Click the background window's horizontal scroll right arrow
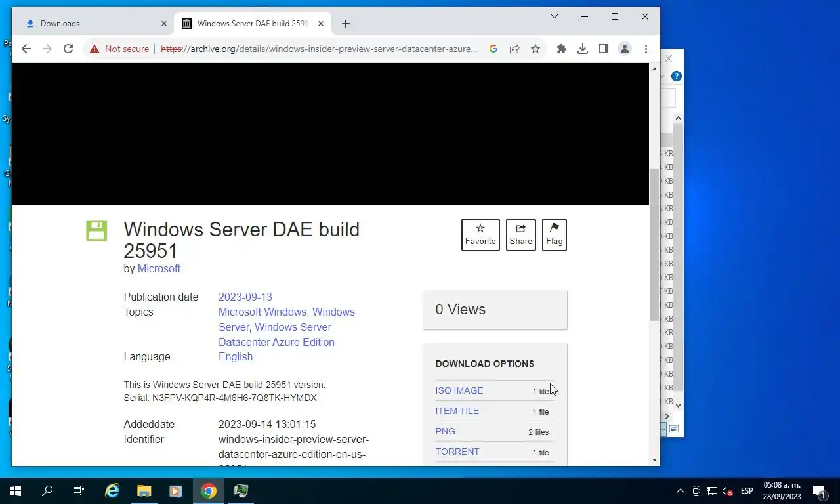 click(x=667, y=416)
